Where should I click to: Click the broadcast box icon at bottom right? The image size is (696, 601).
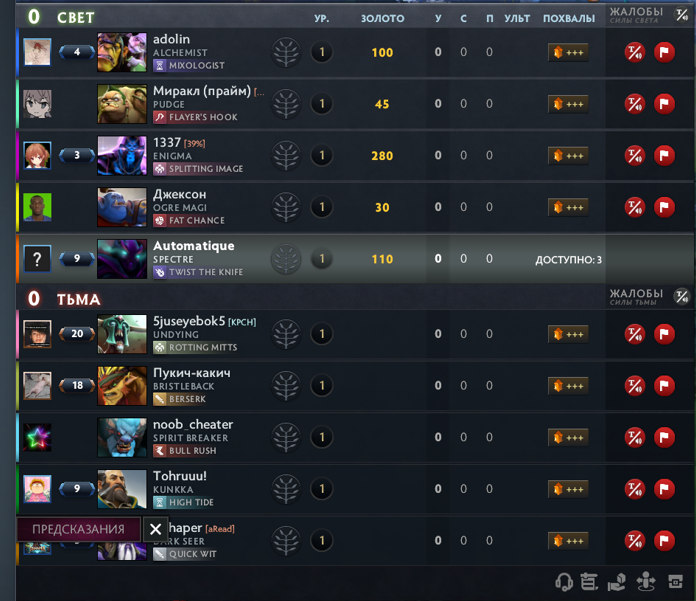676,581
